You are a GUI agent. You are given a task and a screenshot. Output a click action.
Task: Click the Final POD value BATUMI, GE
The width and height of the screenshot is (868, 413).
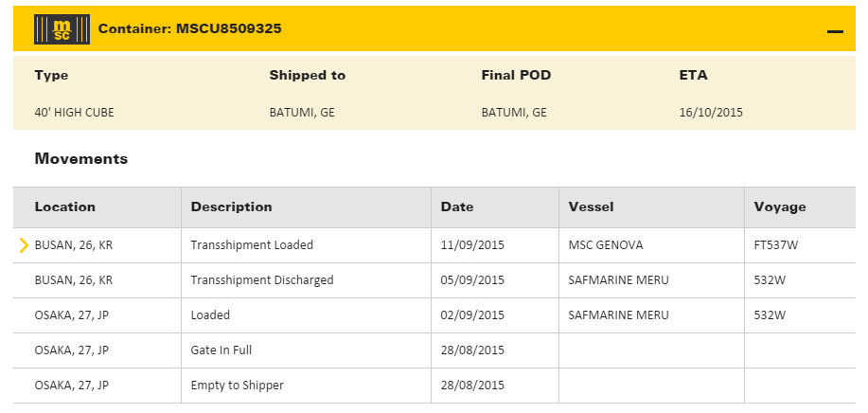click(513, 112)
